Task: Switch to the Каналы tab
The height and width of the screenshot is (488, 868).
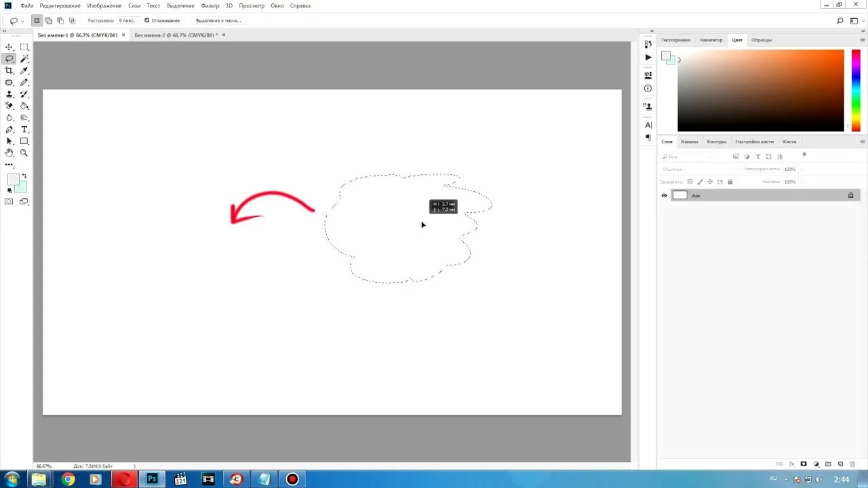Action: 690,142
